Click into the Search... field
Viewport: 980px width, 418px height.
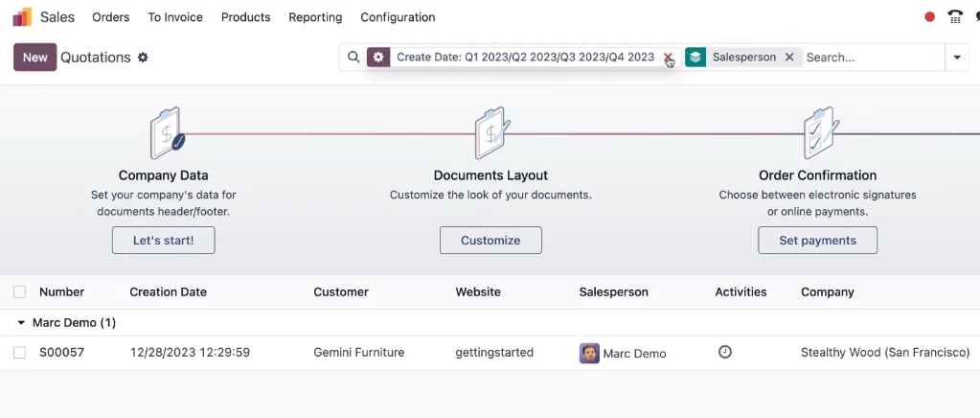(873, 57)
